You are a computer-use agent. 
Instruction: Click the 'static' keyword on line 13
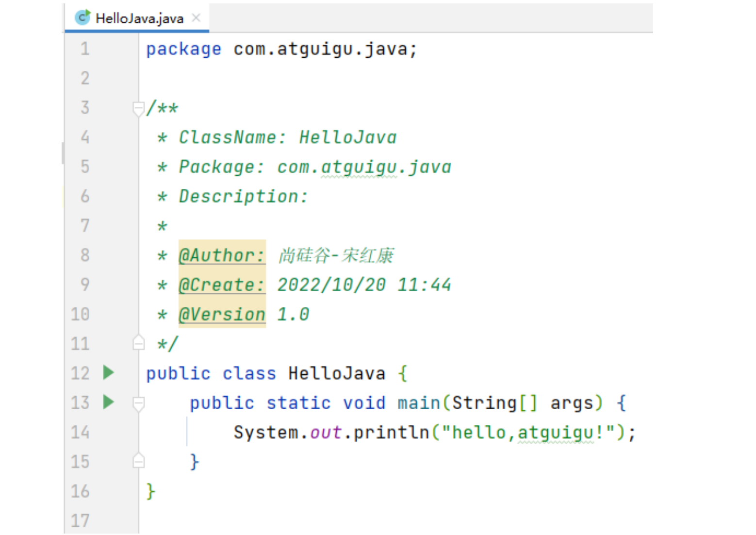pos(298,403)
